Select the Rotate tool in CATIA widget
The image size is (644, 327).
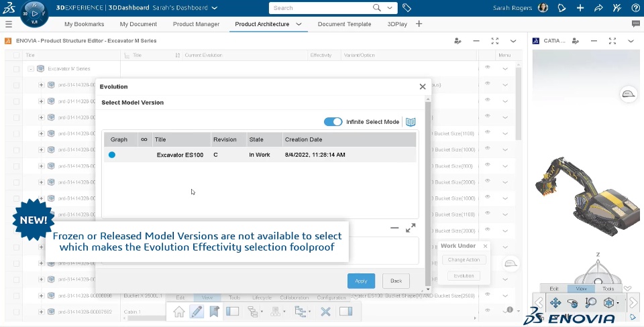point(572,303)
